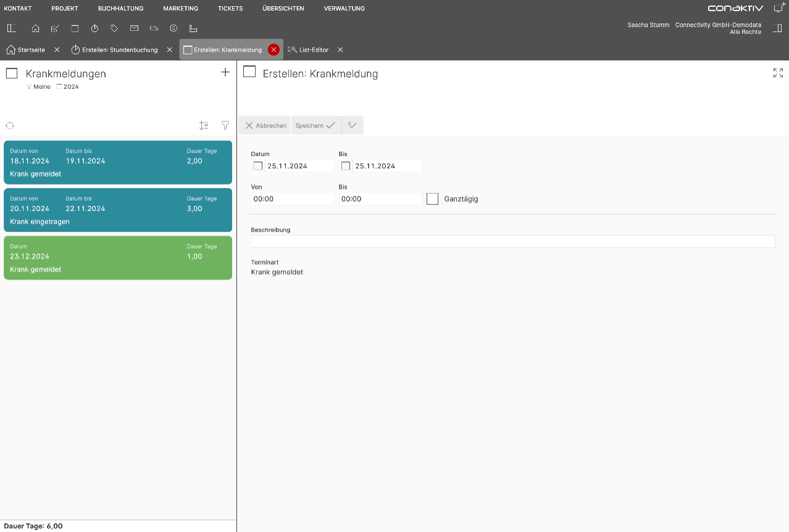Open the filter funnel for the list
This screenshot has width=789, height=532.
[225, 125]
